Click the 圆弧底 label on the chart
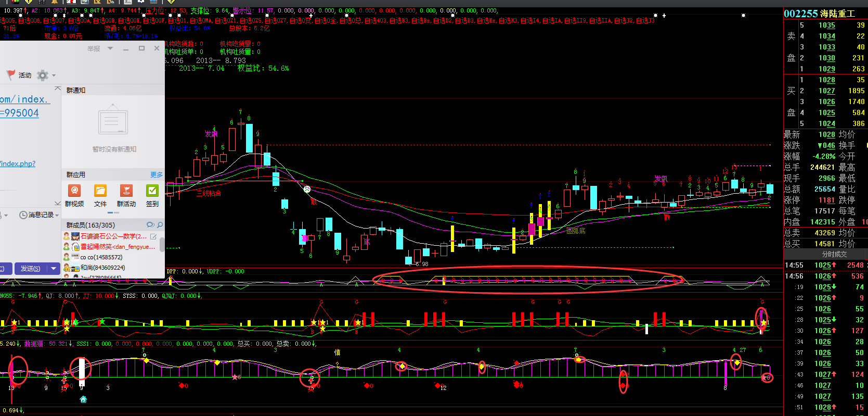Screen dimensions: 868x416 (x=576, y=231)
